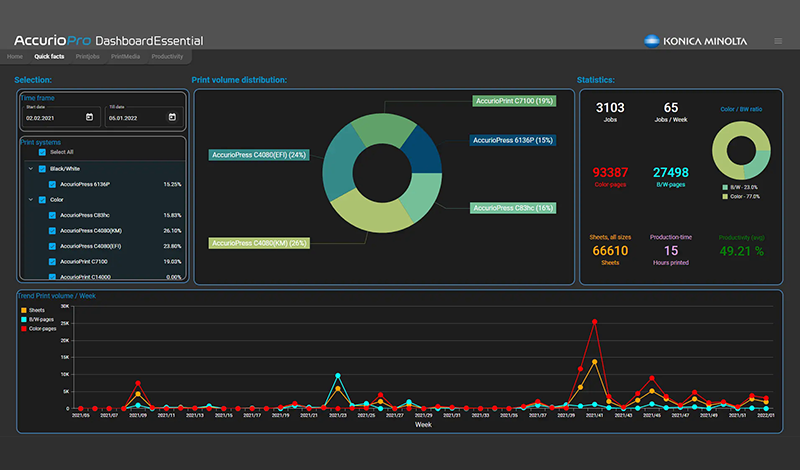This screenshot has width=800, height=470.
Task: Uncheck AccurioPrint C14000 checkbox
Action: coord(52,277)
